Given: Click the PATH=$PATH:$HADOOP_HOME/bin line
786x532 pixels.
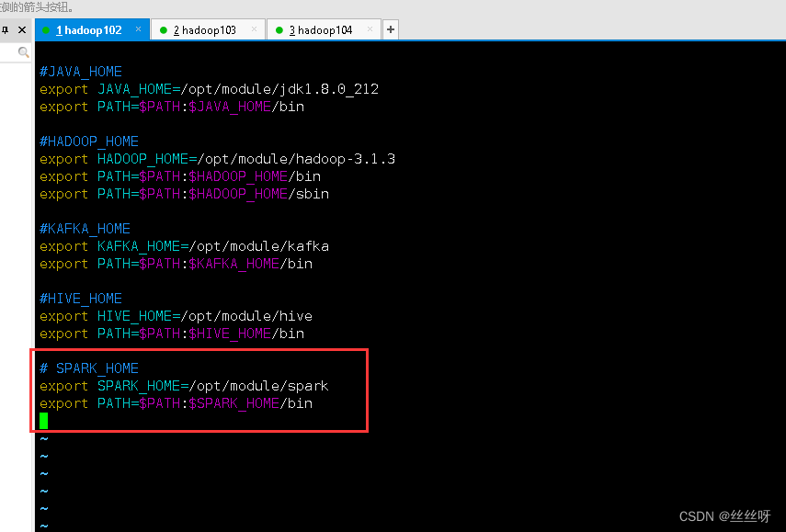Looking at the screenshot, I should click(x=180, y=176).
